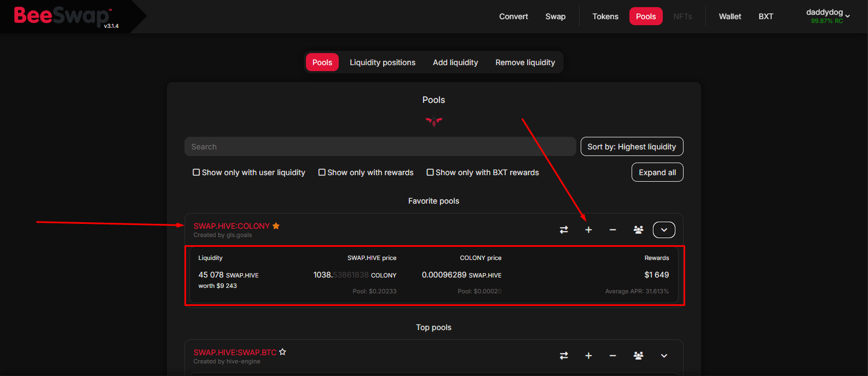
Task: Open Tokens in top navigation
Action: tap(605, 16)
